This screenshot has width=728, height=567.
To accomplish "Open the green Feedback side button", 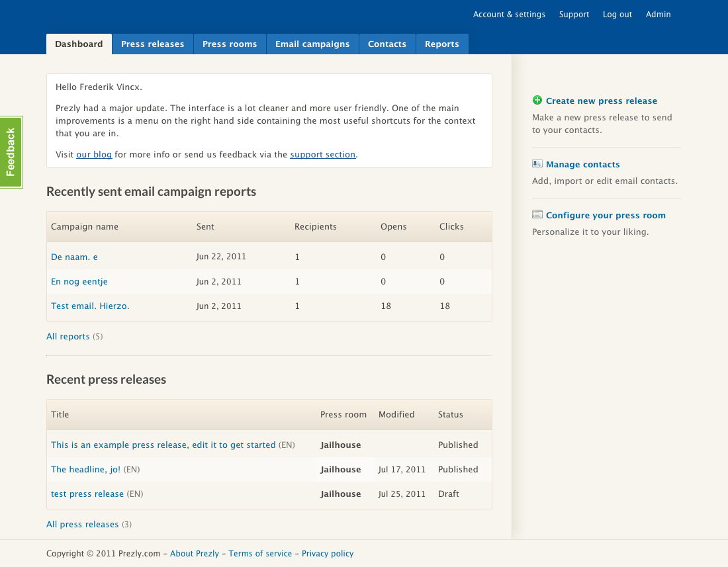I will pyautogui.click(x=11, y=152).
